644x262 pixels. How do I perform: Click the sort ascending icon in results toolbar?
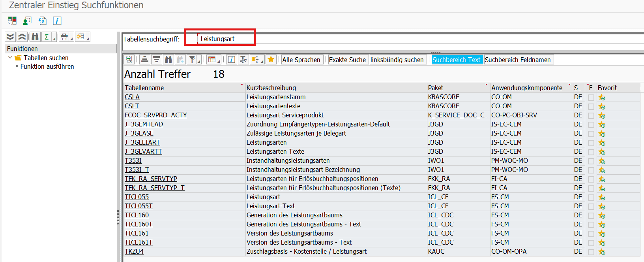click(145, 59)
